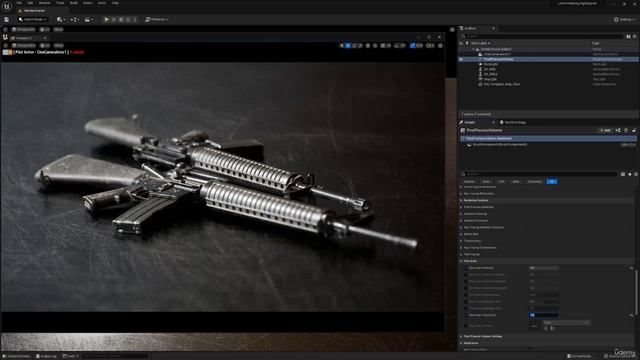Open the Window menu

pyautogui.click(x=44, y=3)
